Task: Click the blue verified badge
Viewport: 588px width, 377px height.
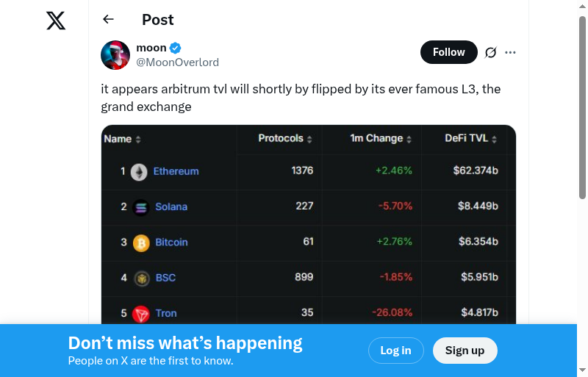Action: 176,49
